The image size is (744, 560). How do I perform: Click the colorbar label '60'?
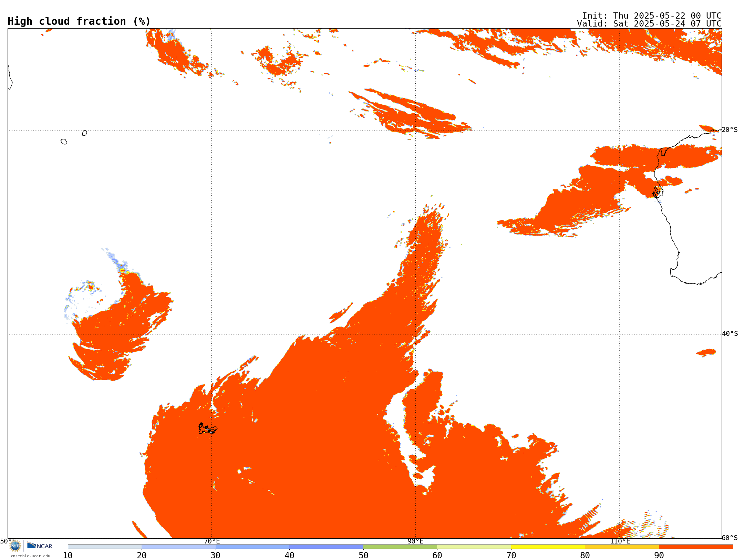click(437, 556)
